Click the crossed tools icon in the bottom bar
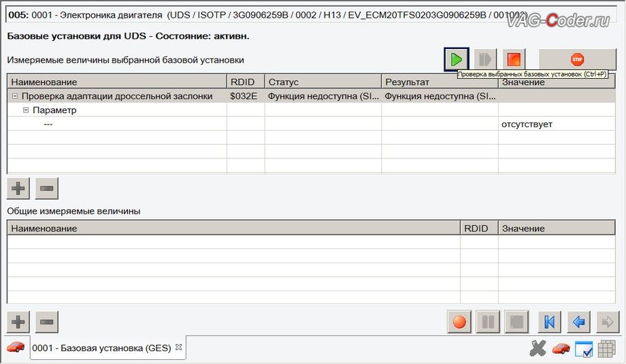626x364 pixels. [x=538, y=348]
